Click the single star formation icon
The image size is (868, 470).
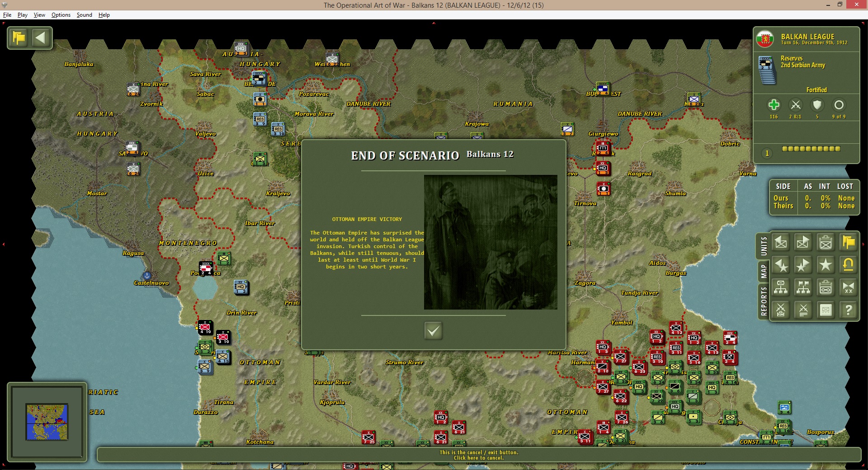pyautogui.click(x=826, y=265)
